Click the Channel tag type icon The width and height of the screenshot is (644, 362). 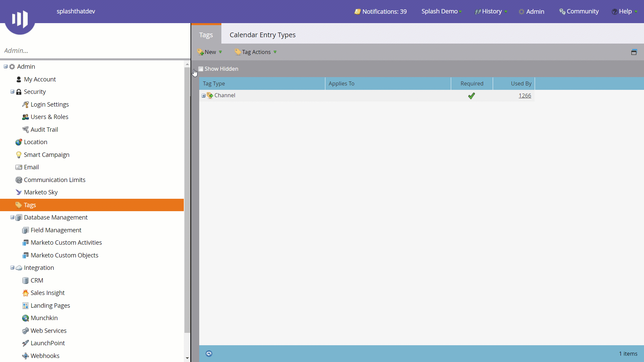[x=210, y=96]
